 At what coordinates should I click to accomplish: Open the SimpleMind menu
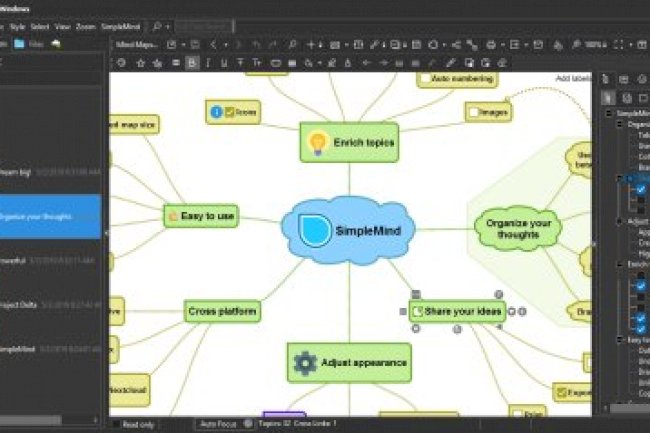coord(121,27)
